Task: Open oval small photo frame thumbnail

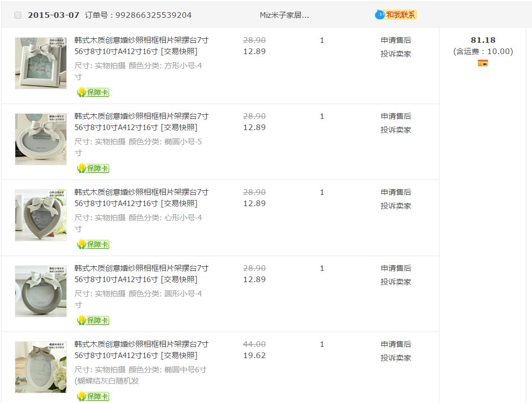Action: pos(41,139)
